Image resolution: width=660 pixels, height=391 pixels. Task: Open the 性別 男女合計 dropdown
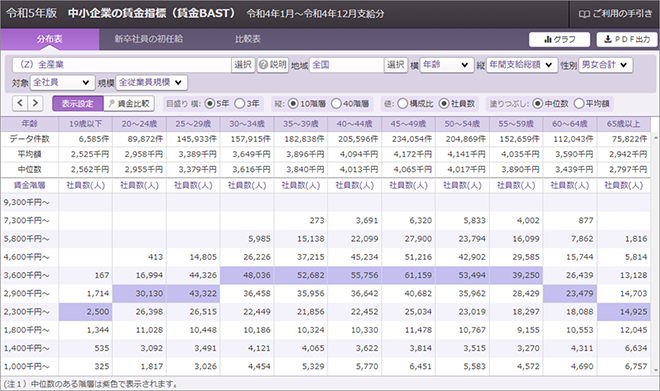[606, 65]
